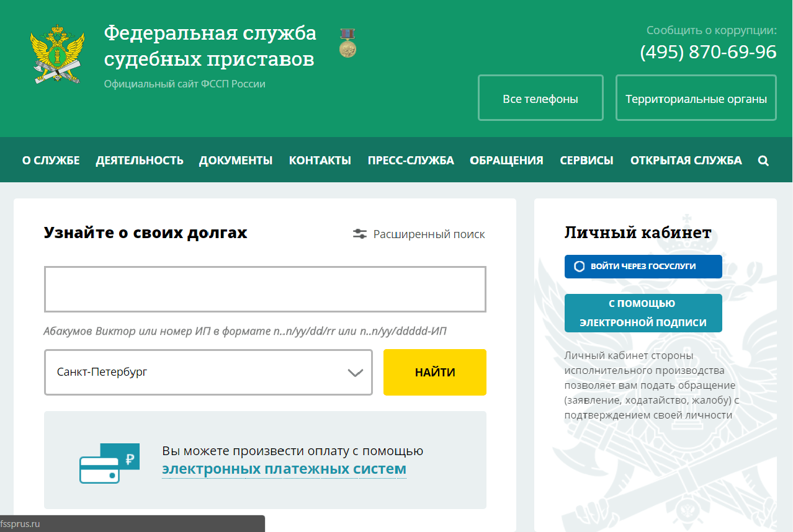This screenshot has width=793, height=532.
Task: Open the СЕРВИСЫ menu
Action: pyautogui.click(x=586, y=161)
